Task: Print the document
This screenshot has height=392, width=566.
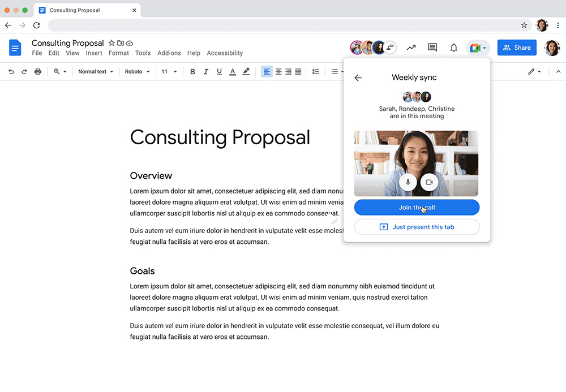Action: click(x=37, y=71)
